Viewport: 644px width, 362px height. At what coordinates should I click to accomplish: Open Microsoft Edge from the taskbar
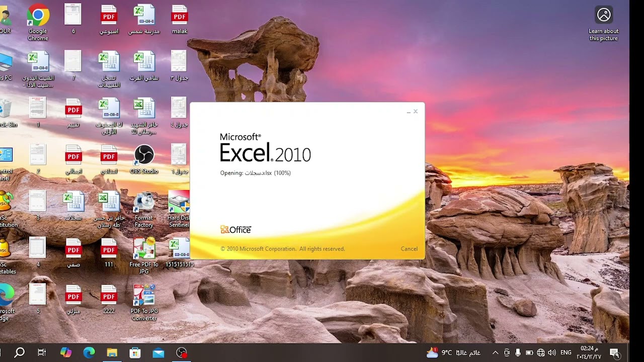click(x=89, y=352)
